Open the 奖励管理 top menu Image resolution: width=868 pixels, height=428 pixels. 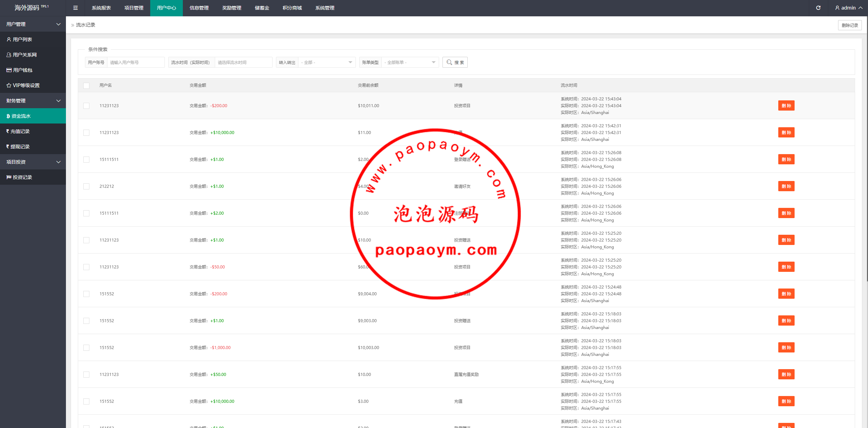pyautogui.click(x=232, y=8)
